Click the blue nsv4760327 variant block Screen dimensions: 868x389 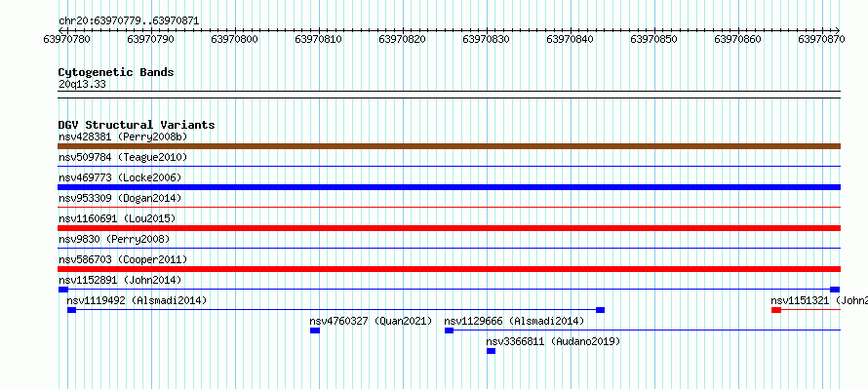315,331
